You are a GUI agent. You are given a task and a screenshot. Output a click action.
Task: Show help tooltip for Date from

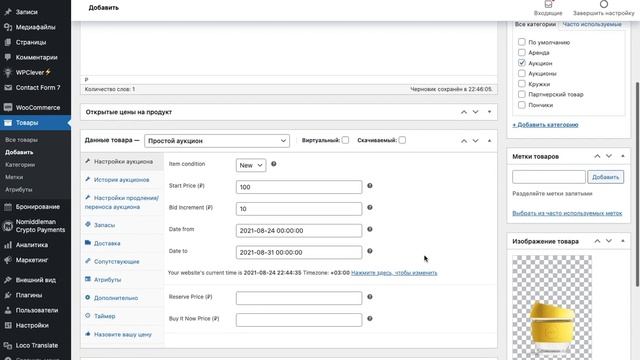click(370, 229)
